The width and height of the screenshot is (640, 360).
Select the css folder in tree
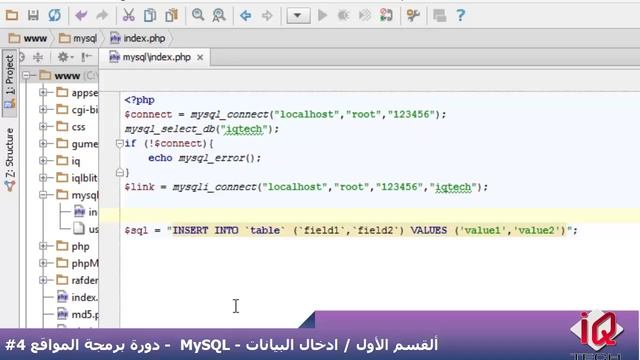coord(71,127)
